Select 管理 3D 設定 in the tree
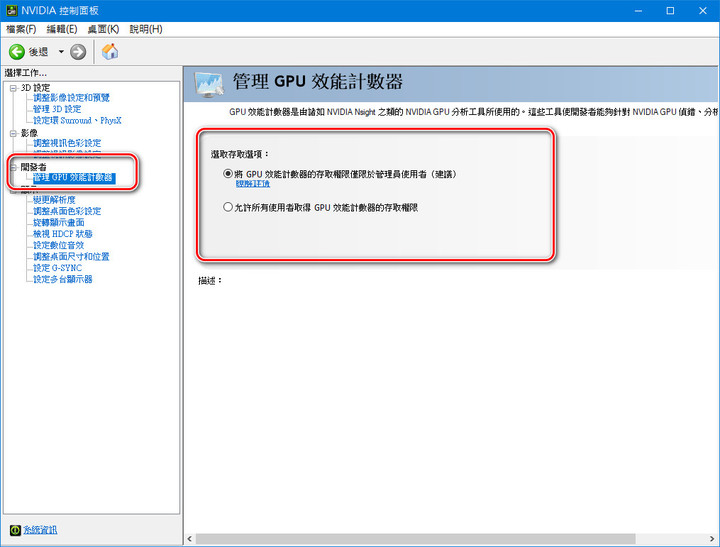 tap(57, 109)
